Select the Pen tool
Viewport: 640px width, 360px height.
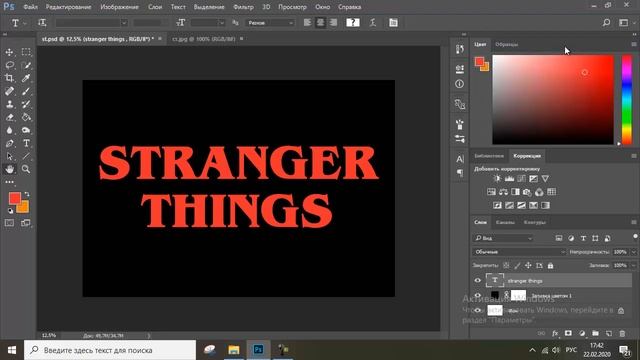[x=9, y=143]
